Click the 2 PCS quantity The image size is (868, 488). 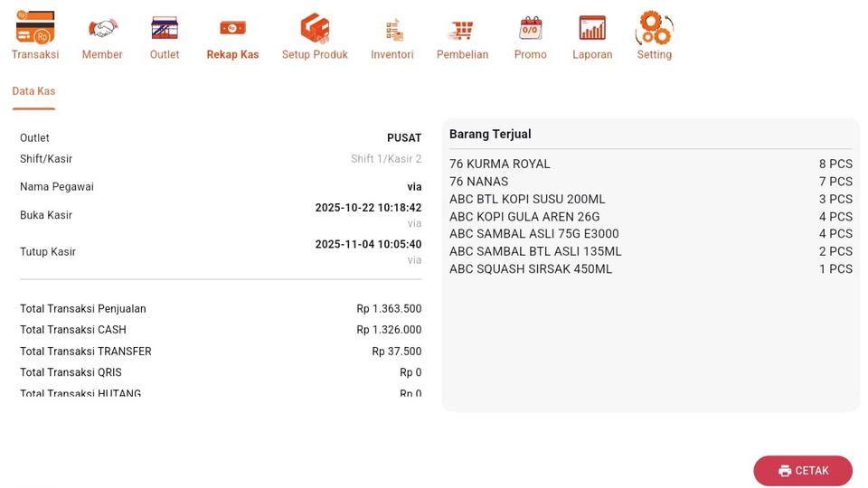[x=835, y=252]
